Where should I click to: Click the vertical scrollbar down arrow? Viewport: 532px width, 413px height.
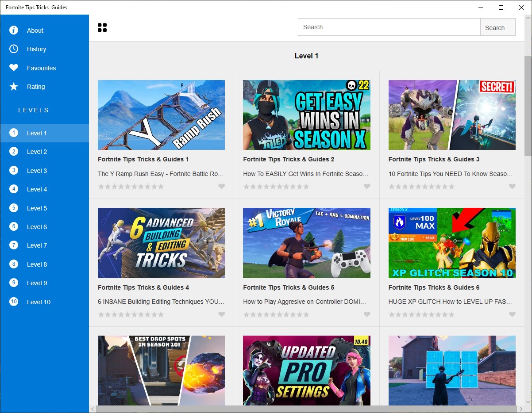[528, 402]
